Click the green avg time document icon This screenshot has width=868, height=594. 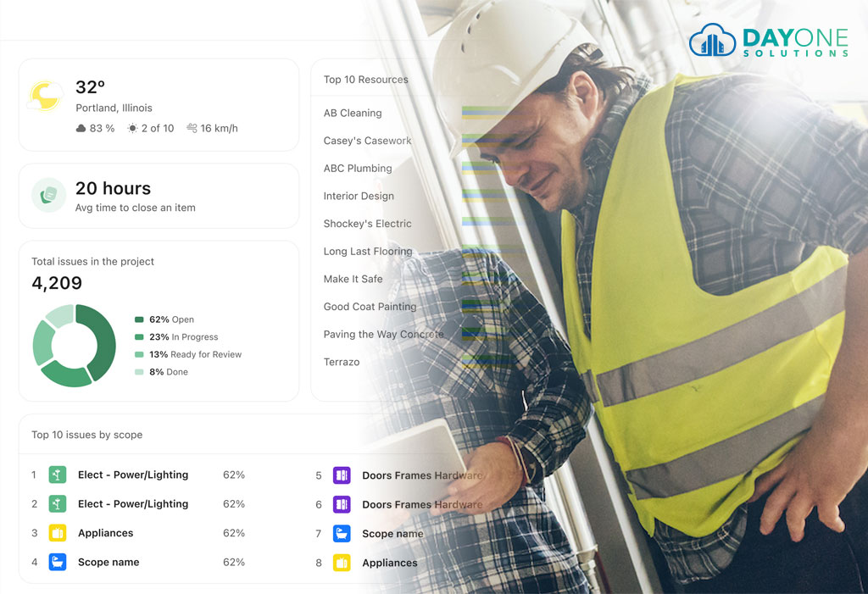pyautogui.click(x=48, y=195)
